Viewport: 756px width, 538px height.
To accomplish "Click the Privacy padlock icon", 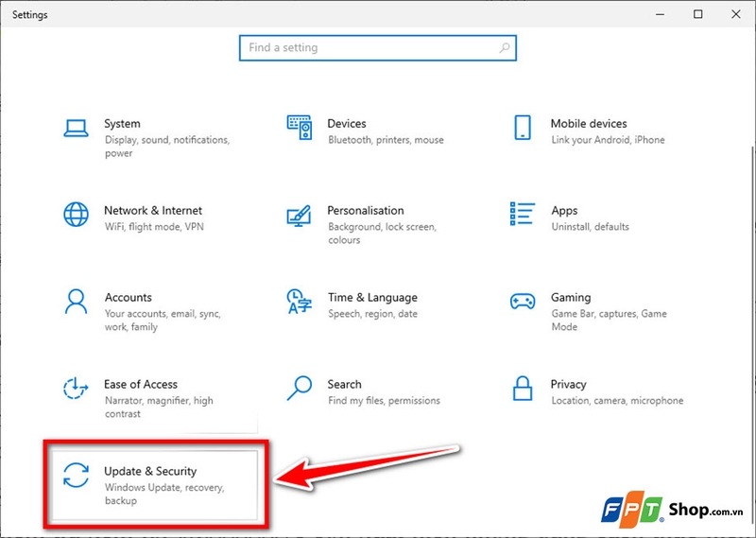I will tap(522, 389).
